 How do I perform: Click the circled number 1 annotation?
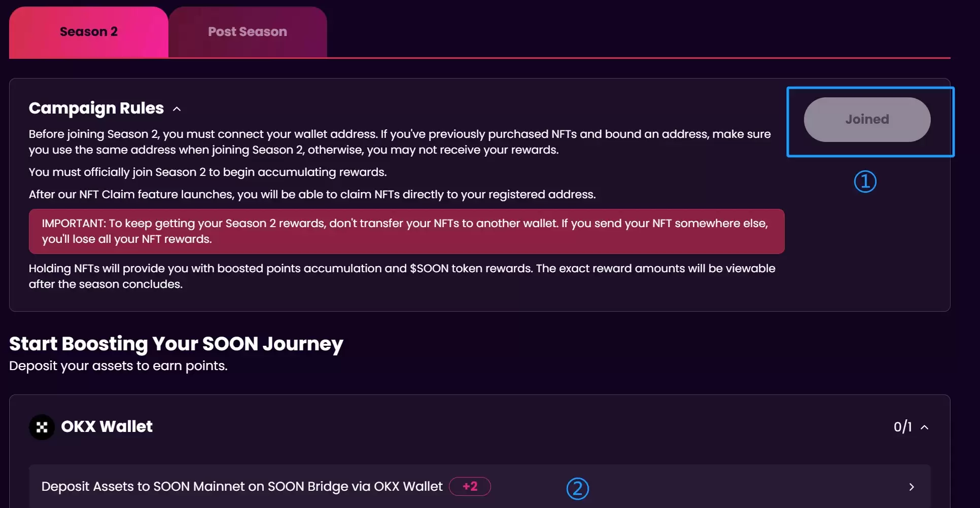click(x=865, y=182)
